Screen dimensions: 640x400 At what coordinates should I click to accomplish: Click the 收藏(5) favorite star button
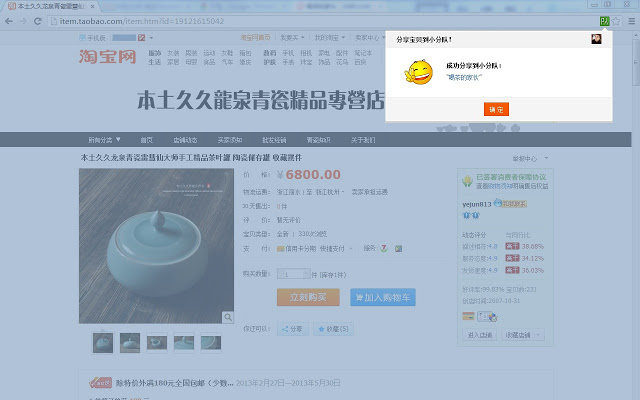(333, 329)
